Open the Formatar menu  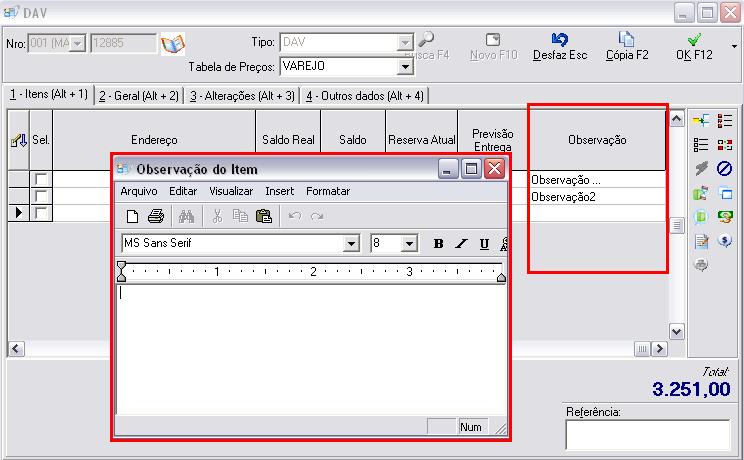(328, 191)
